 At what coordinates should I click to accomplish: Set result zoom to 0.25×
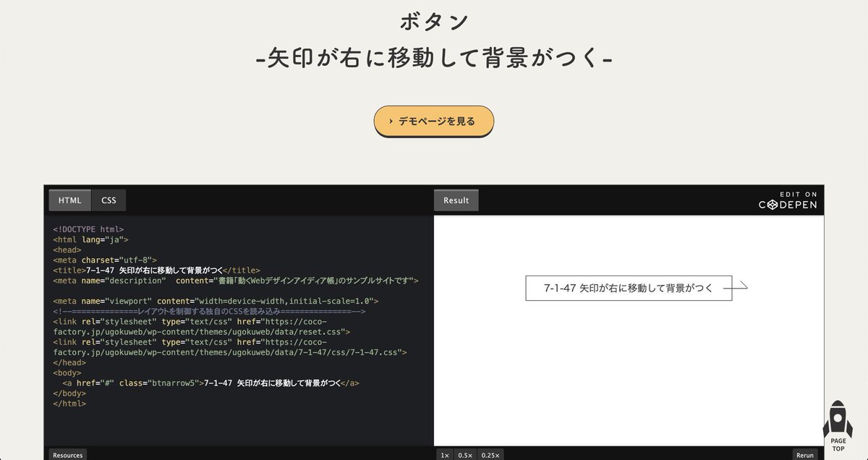point(490,455)
